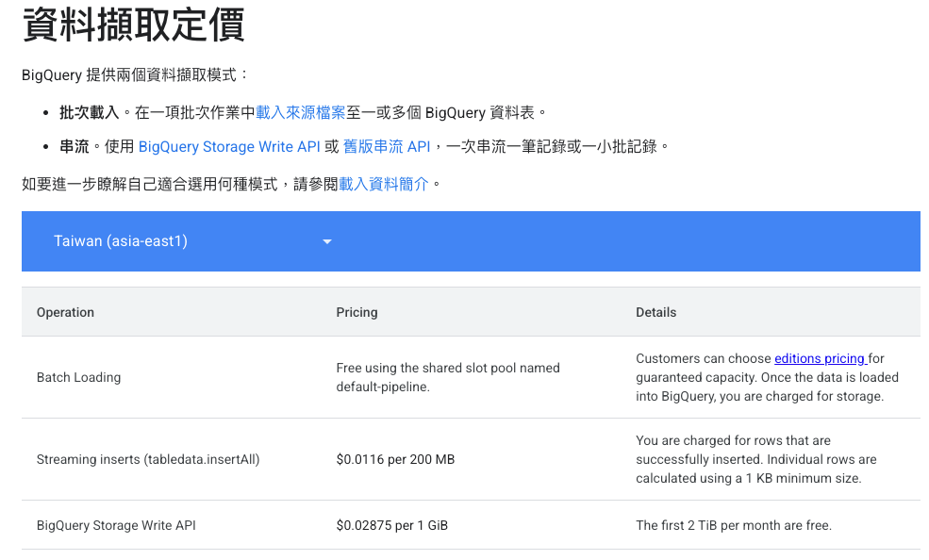This screenshot has height=560, width=929.
Task: Click the dropdown arrow beside Taiwan region
Action: click(326, 241)
